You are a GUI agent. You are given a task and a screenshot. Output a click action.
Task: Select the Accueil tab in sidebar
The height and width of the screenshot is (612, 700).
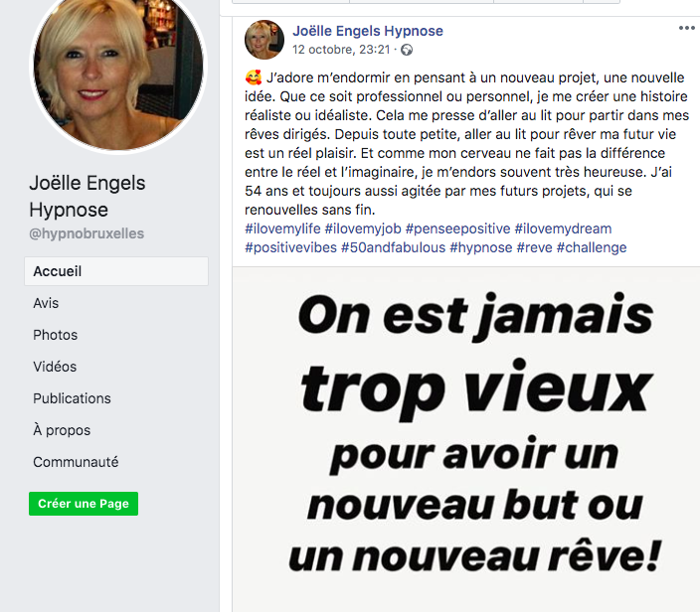(116, 271)
